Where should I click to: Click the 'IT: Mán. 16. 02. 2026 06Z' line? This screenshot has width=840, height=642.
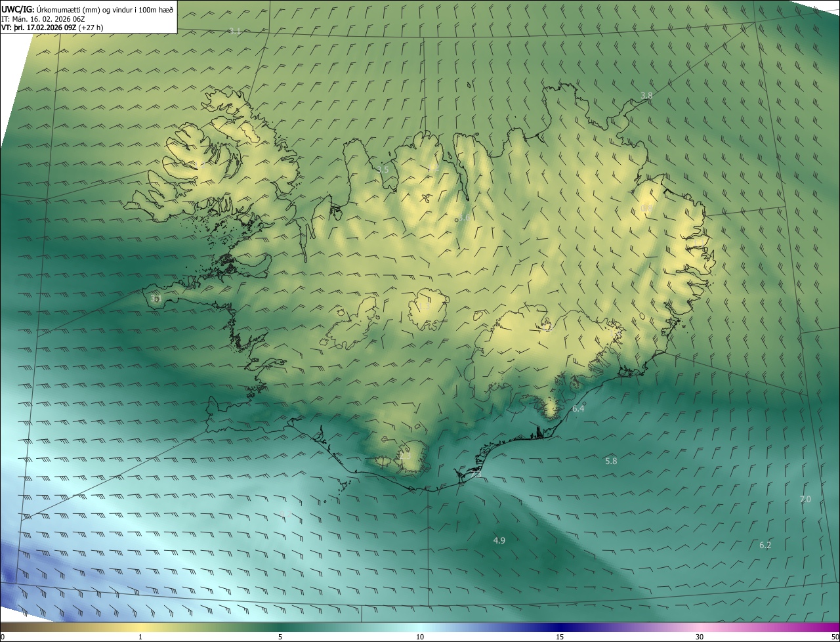45,18
